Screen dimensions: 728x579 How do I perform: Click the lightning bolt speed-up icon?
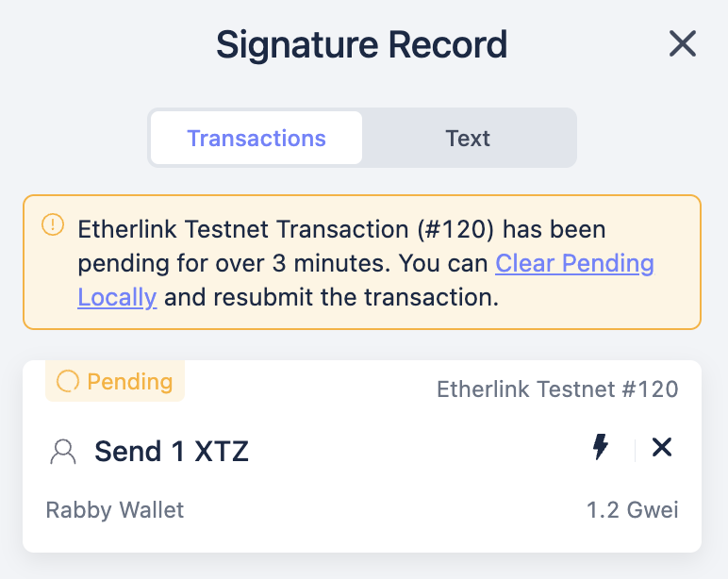point(600,448)
